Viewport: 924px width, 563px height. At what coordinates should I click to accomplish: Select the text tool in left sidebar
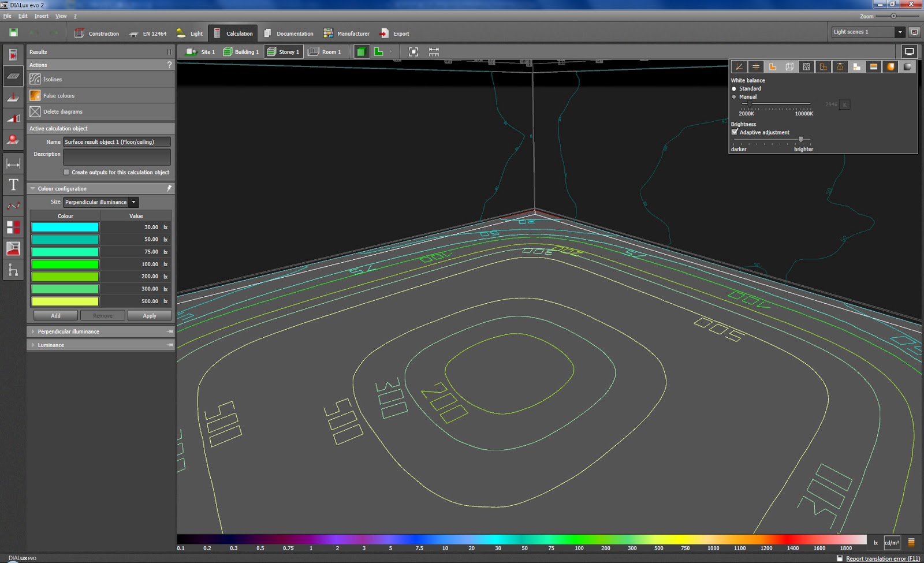tap(13, 185)
